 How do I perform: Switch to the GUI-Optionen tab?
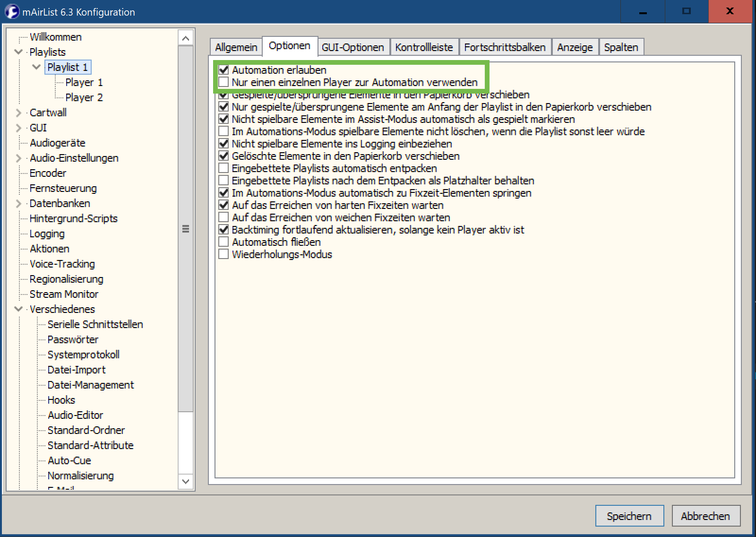click(352, 47)
